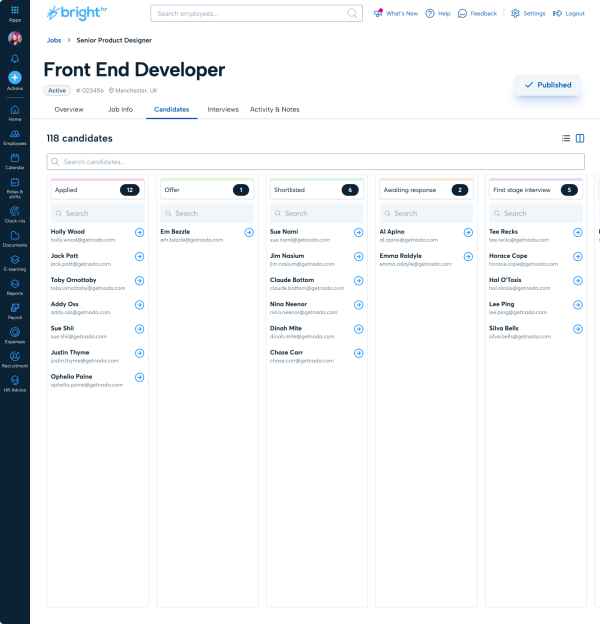Image resolution: width=600 pixels, height=624 pixels.
Task: Click arrow icon next to Jack Pott
Action: 139,257
